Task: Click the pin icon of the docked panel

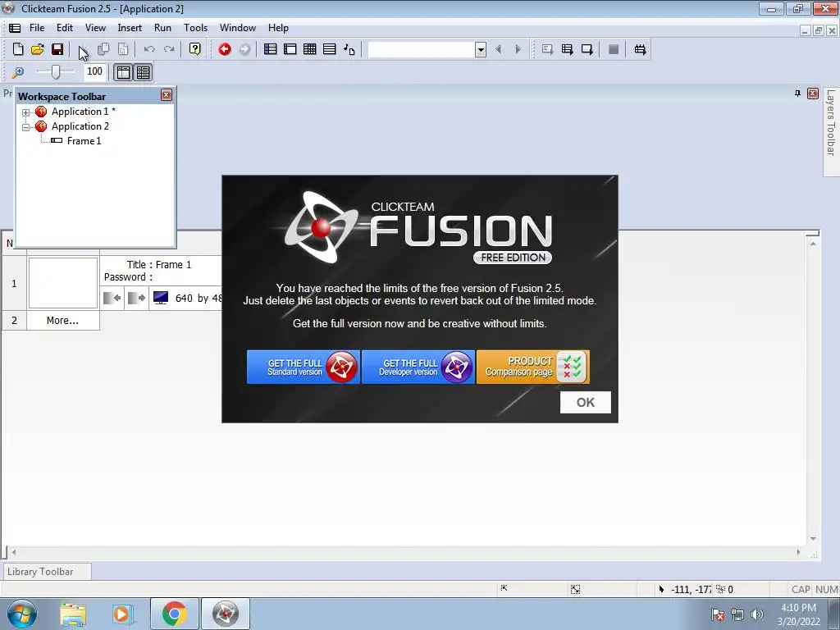Action: point(797,94)
